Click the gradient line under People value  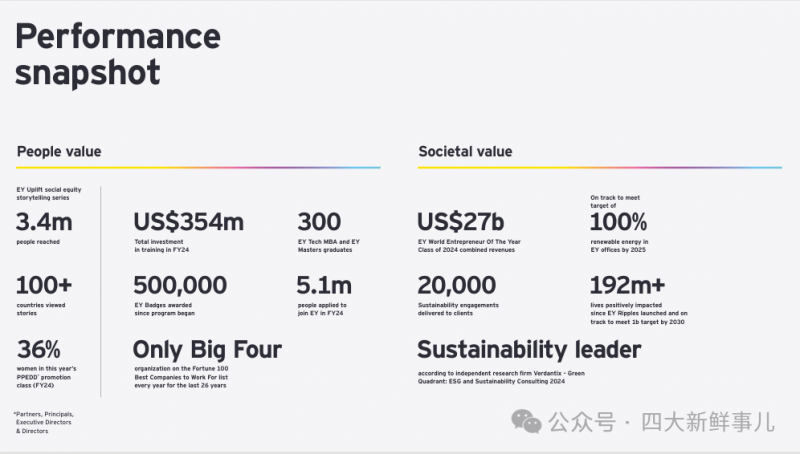198,167
